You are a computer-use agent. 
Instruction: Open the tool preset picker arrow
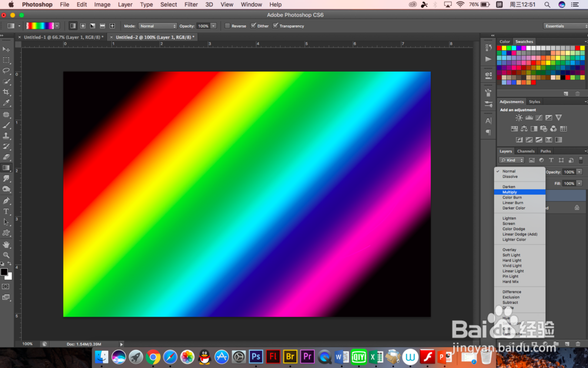(x=19, y=26)
